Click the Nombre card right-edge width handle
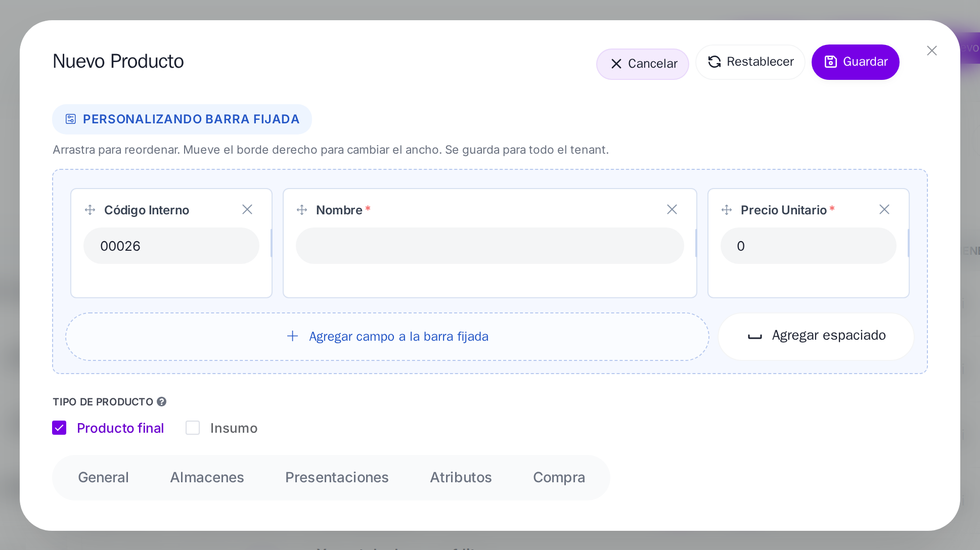Screen dimensions: 980x550 click(x=696, y=243)
